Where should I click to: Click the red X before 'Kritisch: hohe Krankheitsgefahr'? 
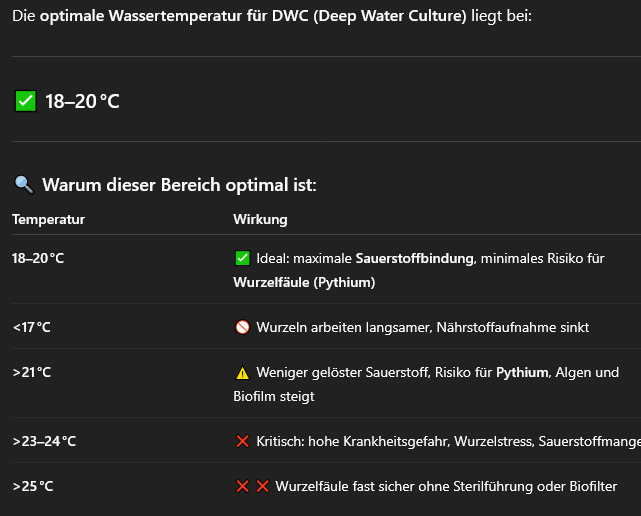pos(242,441)
